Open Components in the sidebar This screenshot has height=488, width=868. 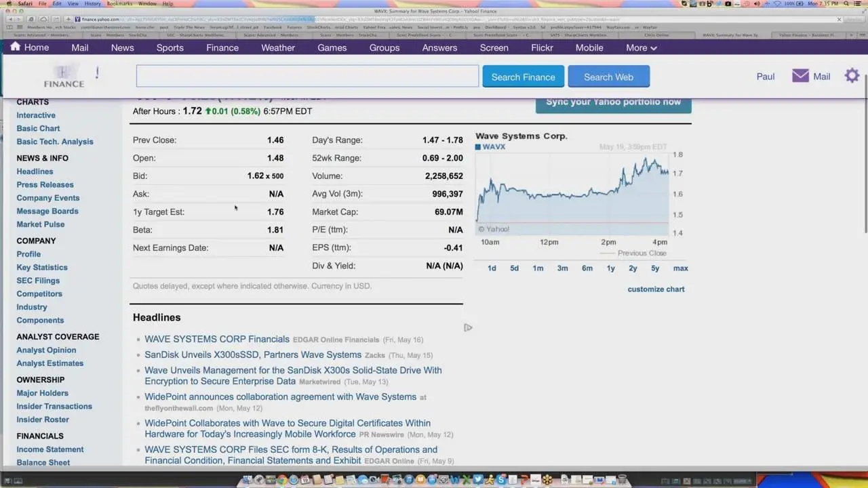click(x=40, y=320)
